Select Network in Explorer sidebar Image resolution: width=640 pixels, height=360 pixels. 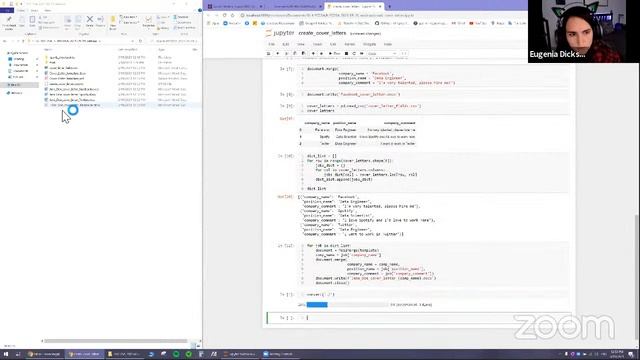[x=15, y=93]
